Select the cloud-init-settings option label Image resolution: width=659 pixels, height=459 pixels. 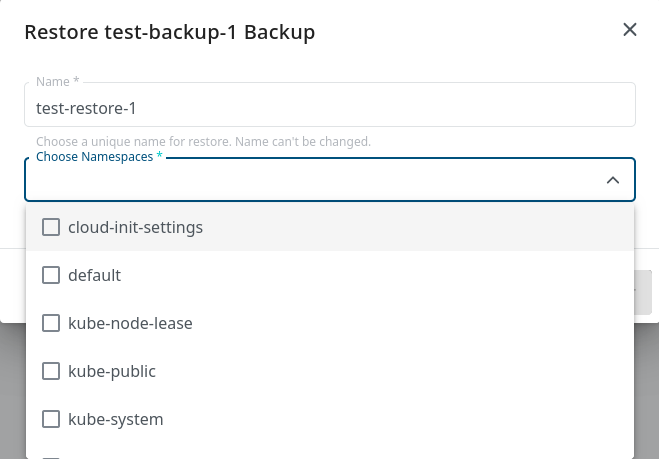pos(135,227)
